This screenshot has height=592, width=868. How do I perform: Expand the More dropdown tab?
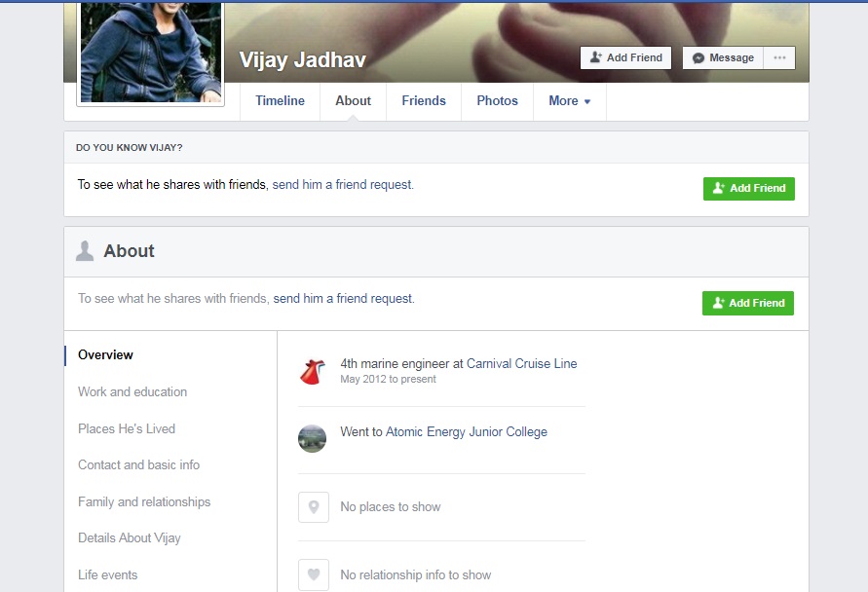point(570,101)
